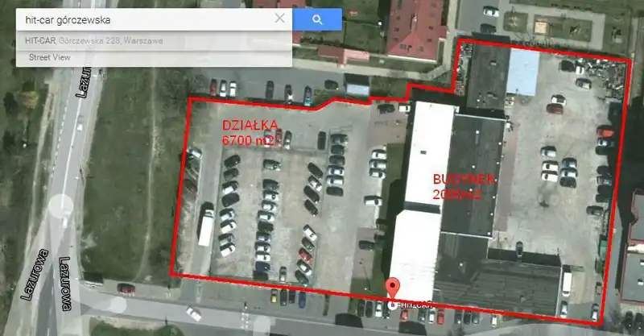Focus the 'hit-car górczewska' search field

146,19
